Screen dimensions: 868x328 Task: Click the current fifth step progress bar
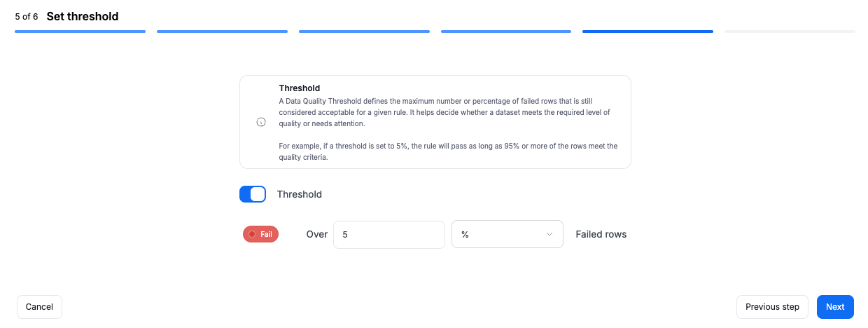coord(647,32)
